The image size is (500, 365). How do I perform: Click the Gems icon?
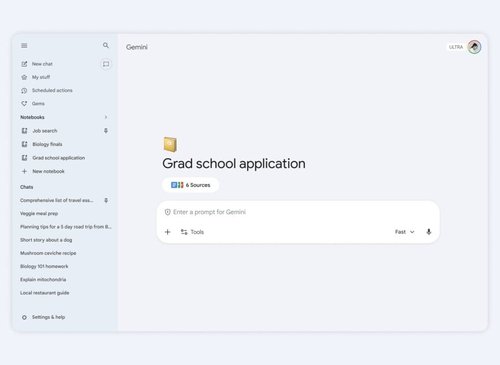(24, 104)
